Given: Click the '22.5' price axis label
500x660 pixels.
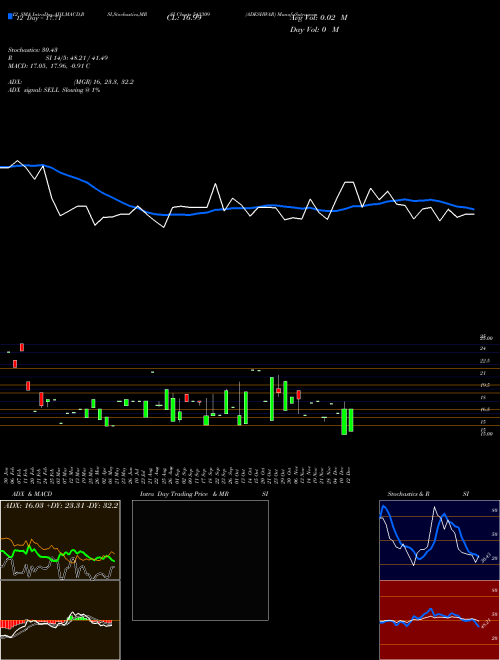Looking at the screenshot, I should pos(485,361).
